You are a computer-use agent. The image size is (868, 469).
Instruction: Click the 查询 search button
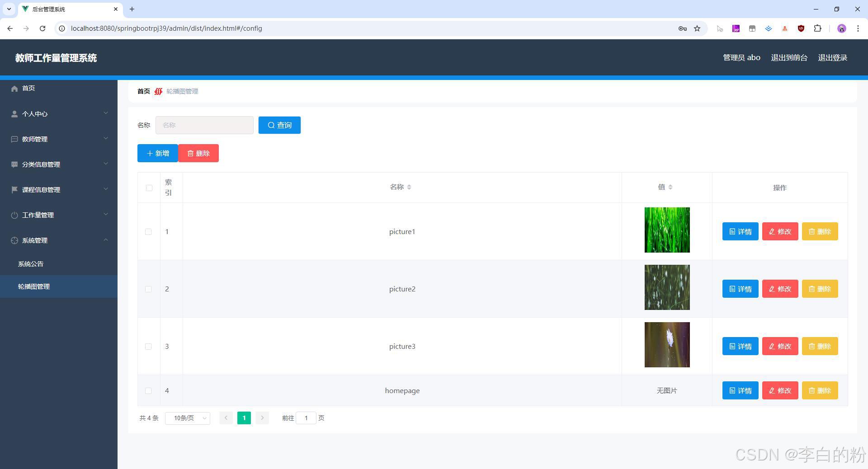[x=279, y=125]
